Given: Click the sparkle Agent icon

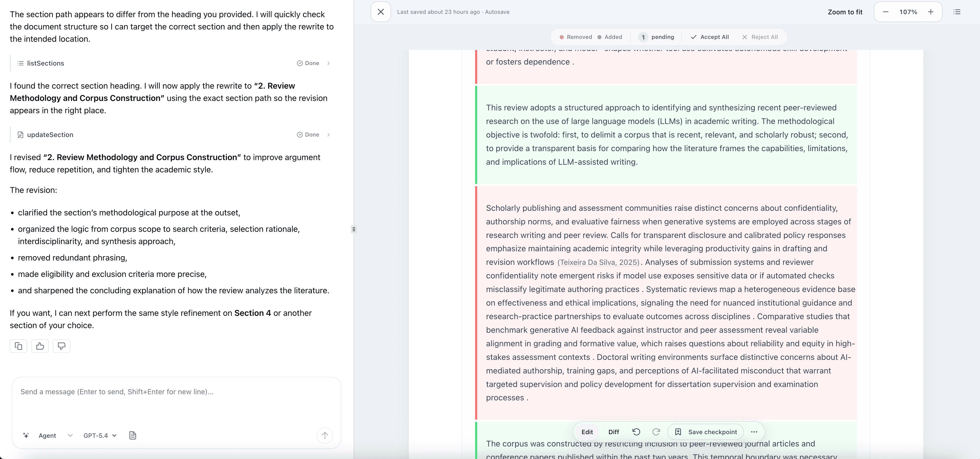Looking at the screenshot, I should tap(26, 435).
